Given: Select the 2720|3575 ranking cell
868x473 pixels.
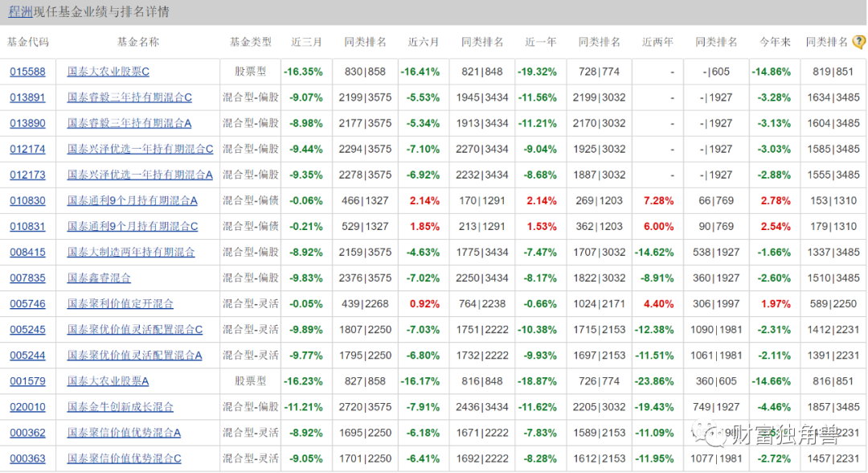Looking at the screenshot, I should [x=365, y=406].
